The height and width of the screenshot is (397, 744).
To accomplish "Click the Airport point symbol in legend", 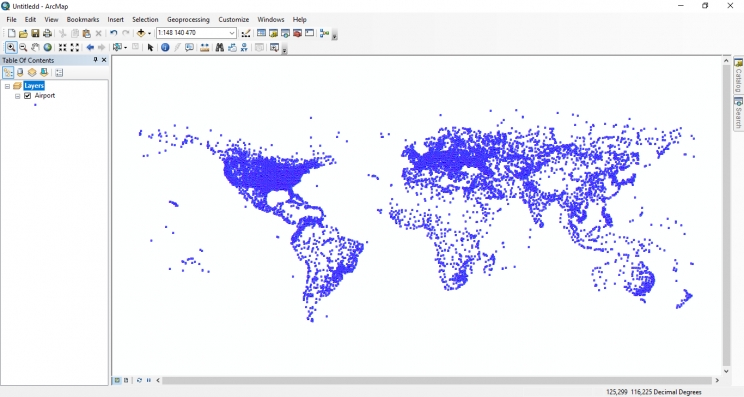I will pos(35,105).
